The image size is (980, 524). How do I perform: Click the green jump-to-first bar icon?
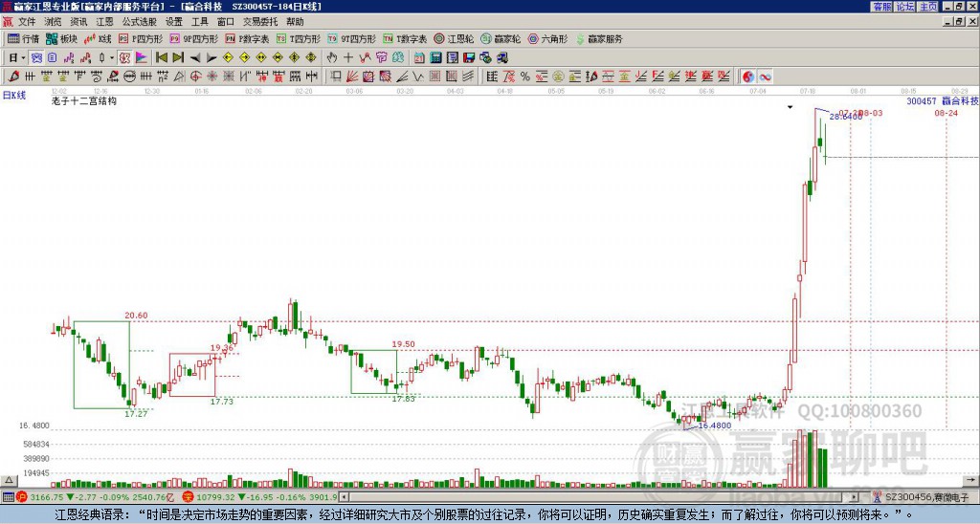tap(161, 57)
